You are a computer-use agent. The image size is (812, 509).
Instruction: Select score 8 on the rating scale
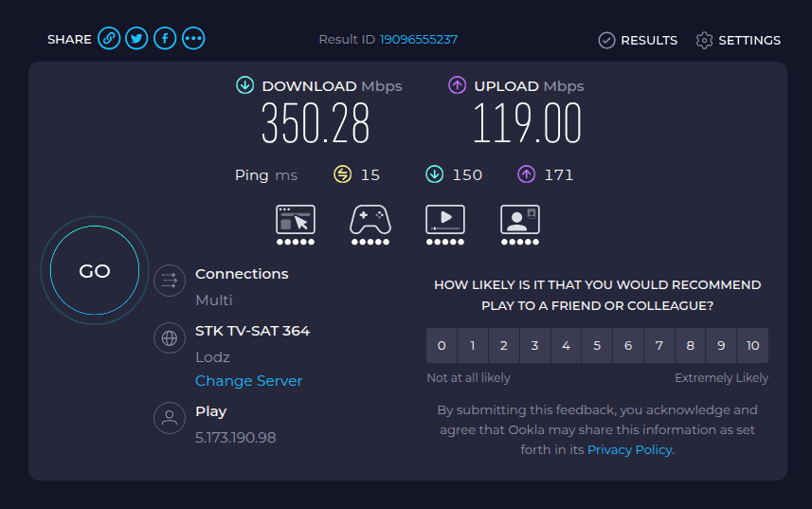pos(690,345)
